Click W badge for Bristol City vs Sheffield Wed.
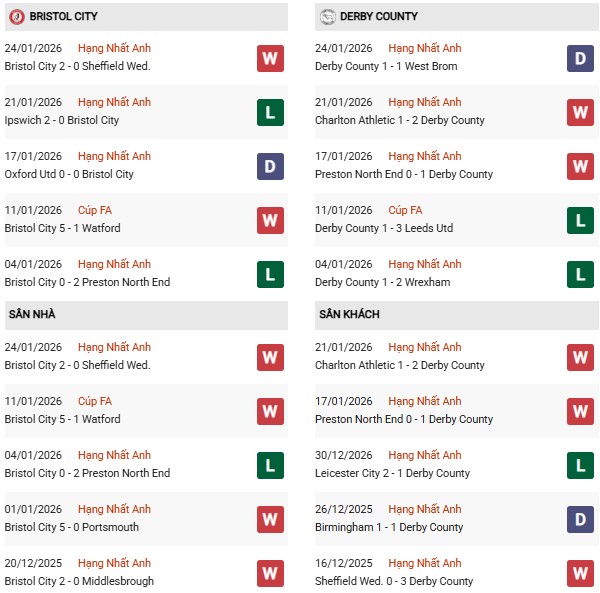Viewport: 600px width, 593px height. point(270,58)
